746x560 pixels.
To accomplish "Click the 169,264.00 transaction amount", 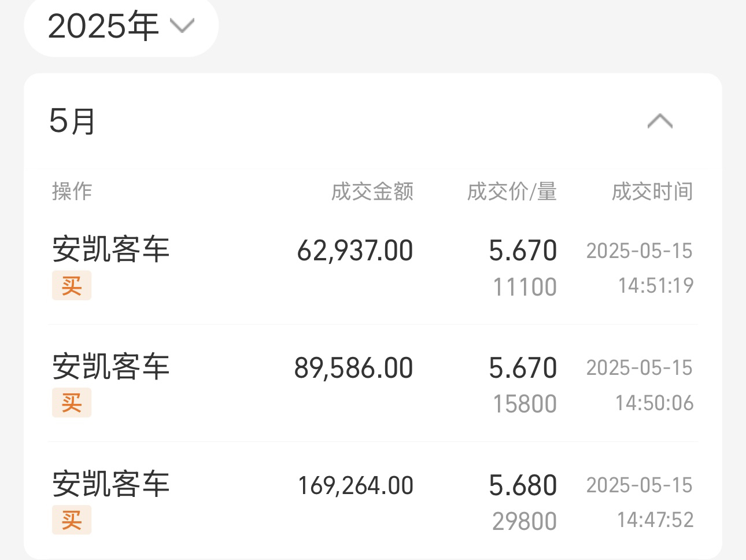I will click(x=356, y=486).
